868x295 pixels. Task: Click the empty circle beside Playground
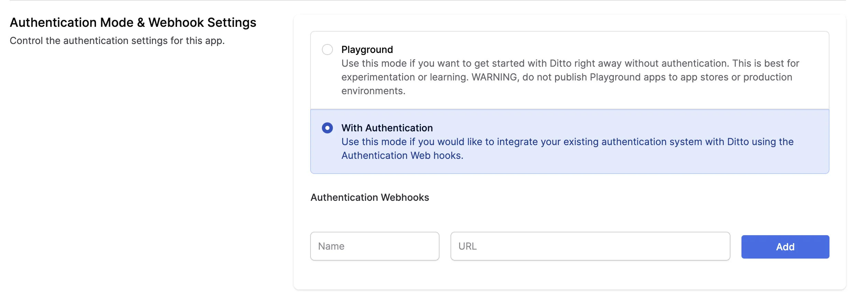click(327, 50)
